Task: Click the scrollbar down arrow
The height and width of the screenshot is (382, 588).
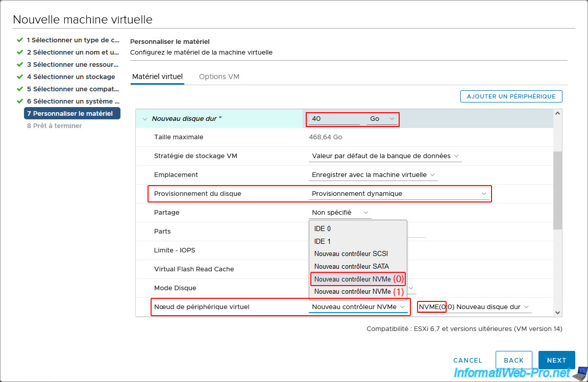Action: (x=557, y=312)
